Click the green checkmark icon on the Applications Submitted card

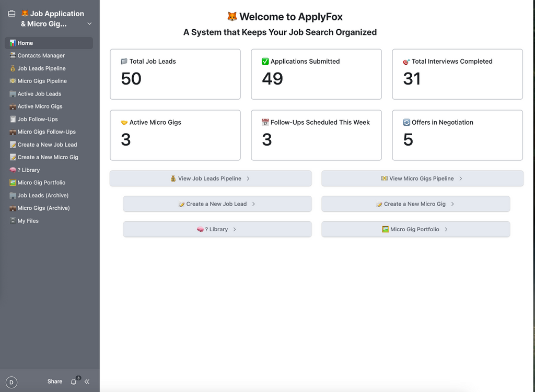(x=265, y=62)
